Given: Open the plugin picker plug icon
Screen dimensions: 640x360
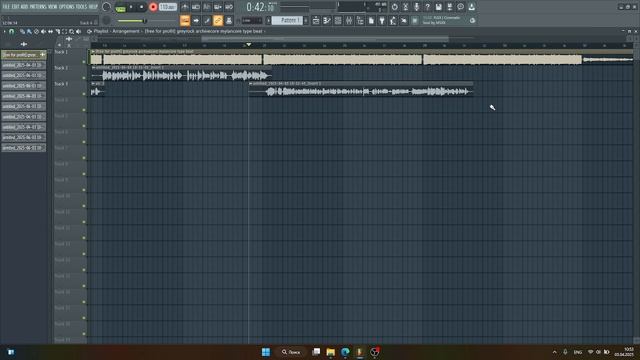Looking at the screenshot, I should [382, 20].
